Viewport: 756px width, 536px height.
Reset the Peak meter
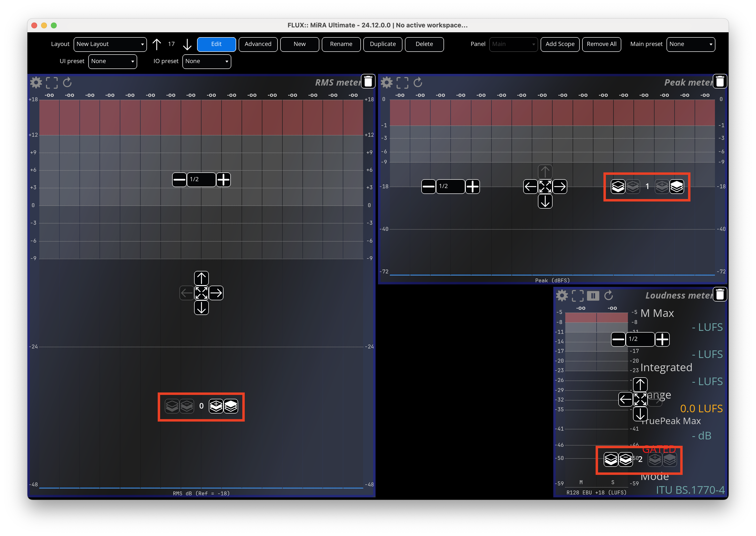tap(418, 82)
